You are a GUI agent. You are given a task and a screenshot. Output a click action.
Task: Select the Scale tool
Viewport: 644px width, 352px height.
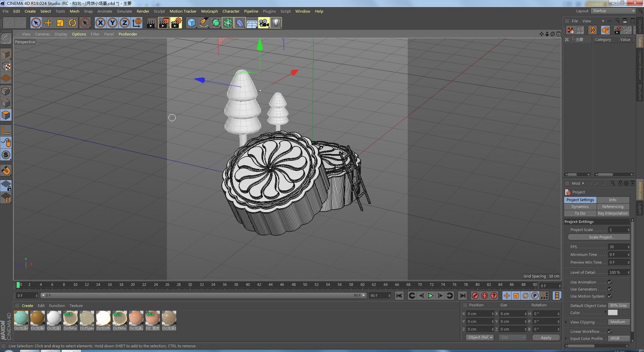click(x=60, y=23)
